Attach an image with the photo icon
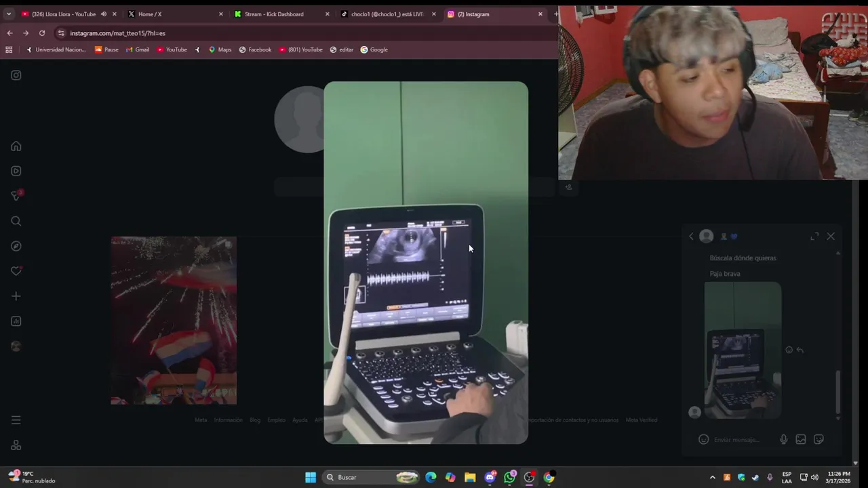Screen dimensions: 868x488 801,439
